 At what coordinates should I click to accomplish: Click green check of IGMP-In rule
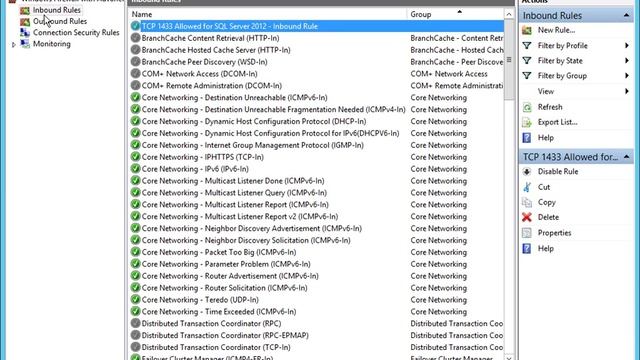[x=136, y=145]
